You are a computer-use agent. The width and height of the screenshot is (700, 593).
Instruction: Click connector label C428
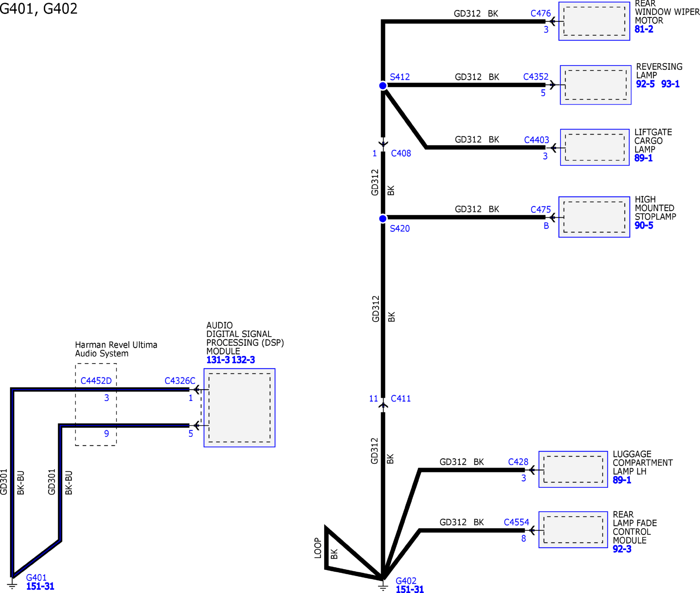(518, 462)
